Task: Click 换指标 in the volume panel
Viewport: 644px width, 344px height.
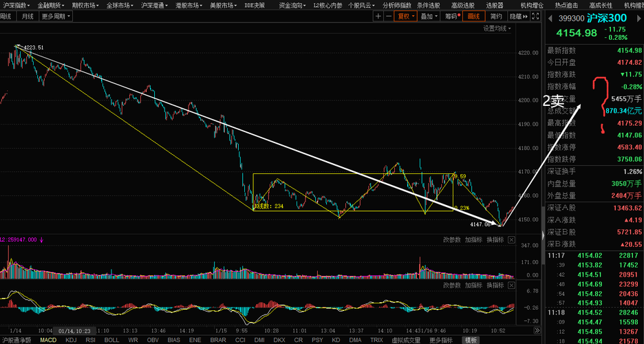Action: pyautogui.click(x=495, y=239)
